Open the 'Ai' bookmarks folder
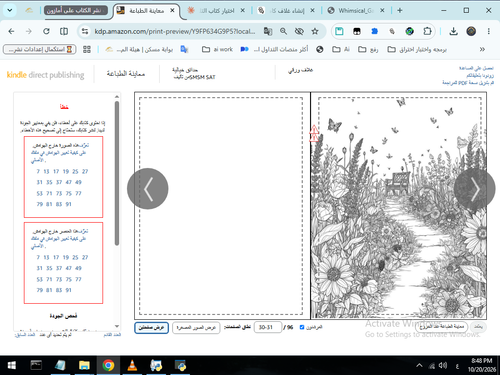Screen dimensions: 500x375 pyautogui.click(x=341, y=49)
